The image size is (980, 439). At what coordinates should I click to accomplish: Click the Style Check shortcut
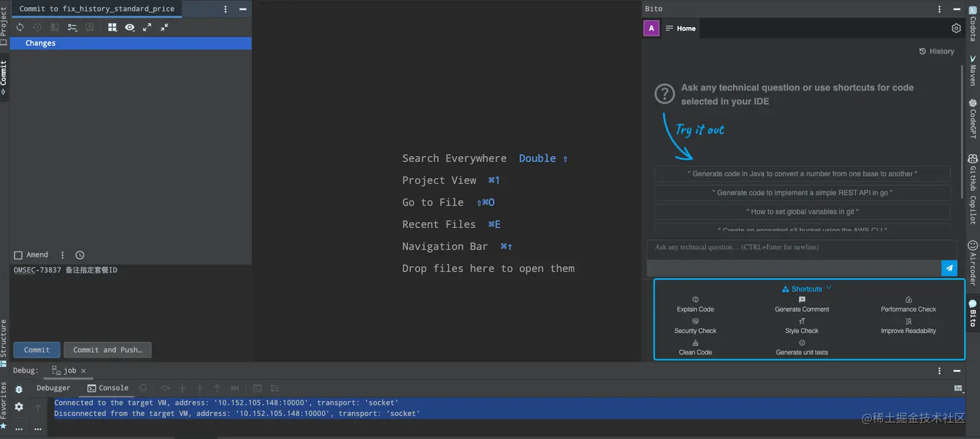click(802, 326)
